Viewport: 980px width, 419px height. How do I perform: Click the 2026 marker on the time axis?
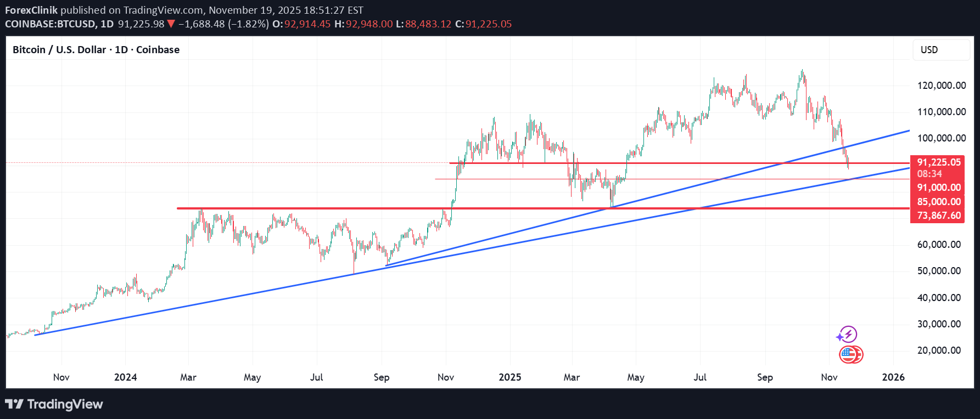click(x=893, y=377)
